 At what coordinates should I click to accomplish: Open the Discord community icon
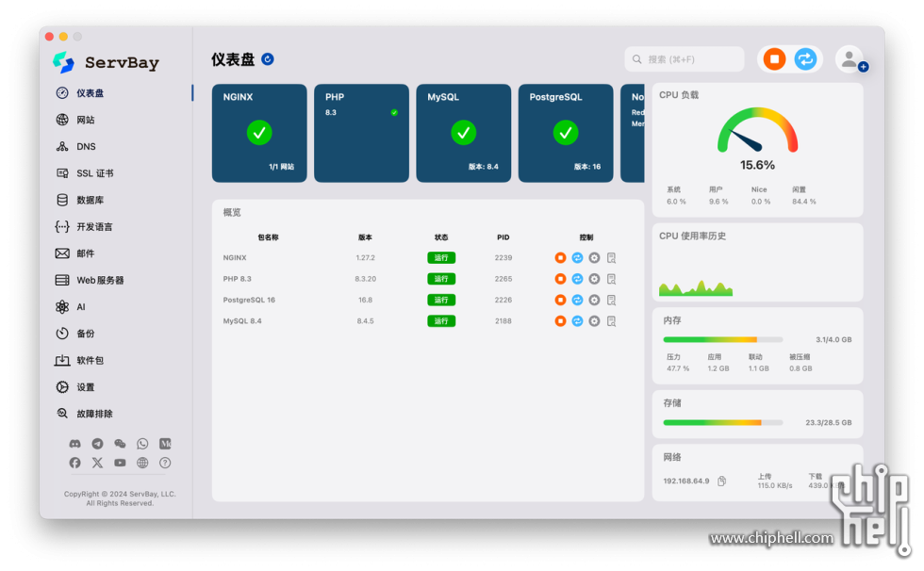pos(74,444)
